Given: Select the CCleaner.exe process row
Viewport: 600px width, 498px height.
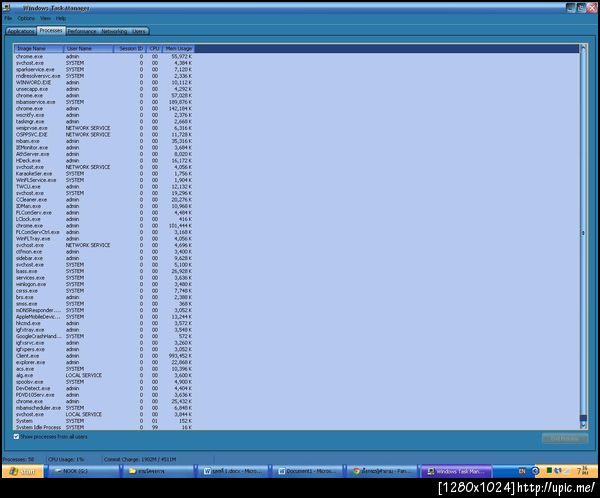Looking at the screenshot, I should 104,199.
